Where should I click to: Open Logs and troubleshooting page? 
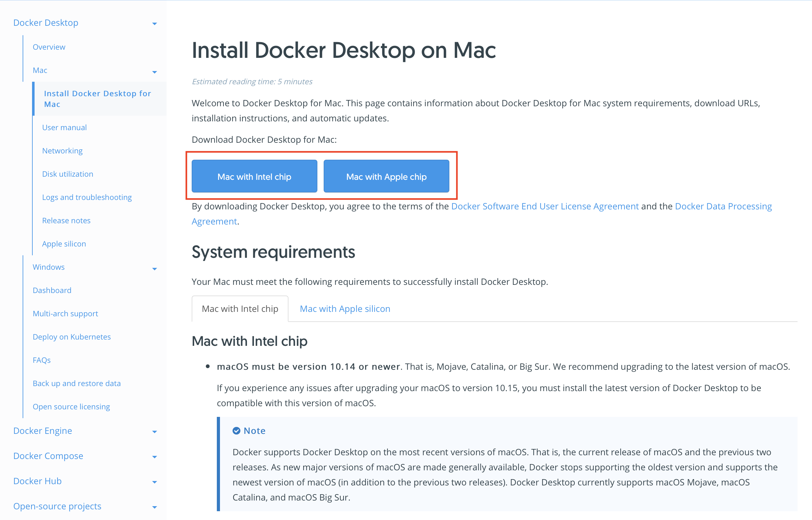87,197
